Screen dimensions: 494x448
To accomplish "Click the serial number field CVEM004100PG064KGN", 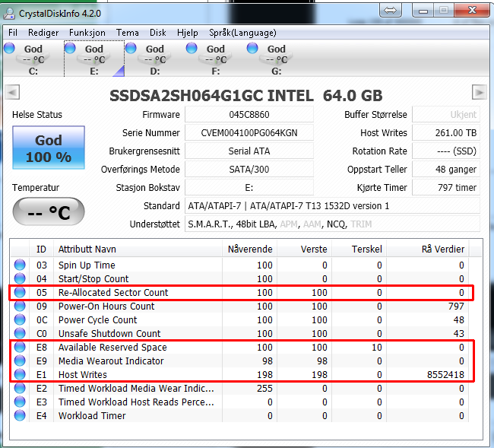I will (249, 133).
